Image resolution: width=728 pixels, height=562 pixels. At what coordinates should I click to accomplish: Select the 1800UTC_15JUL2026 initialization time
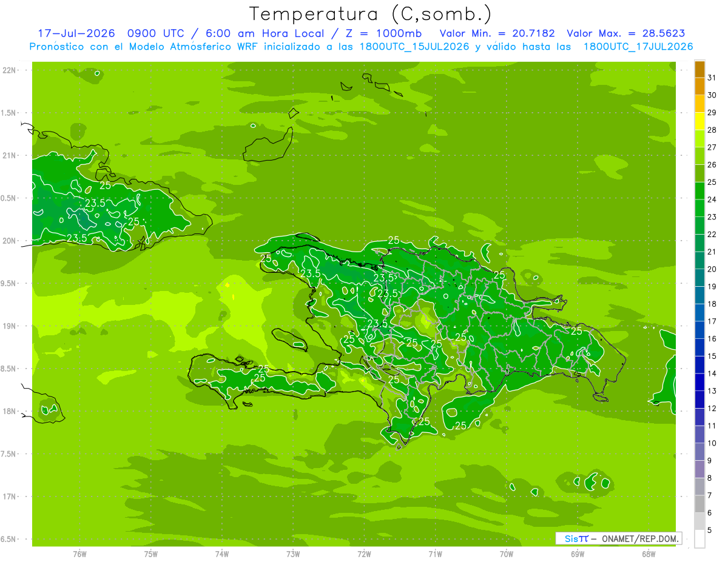pos(413,47)
